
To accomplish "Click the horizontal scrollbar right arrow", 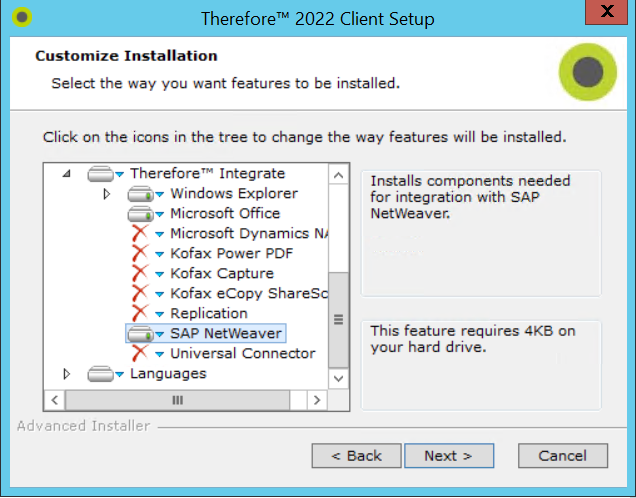I will 317,400.
